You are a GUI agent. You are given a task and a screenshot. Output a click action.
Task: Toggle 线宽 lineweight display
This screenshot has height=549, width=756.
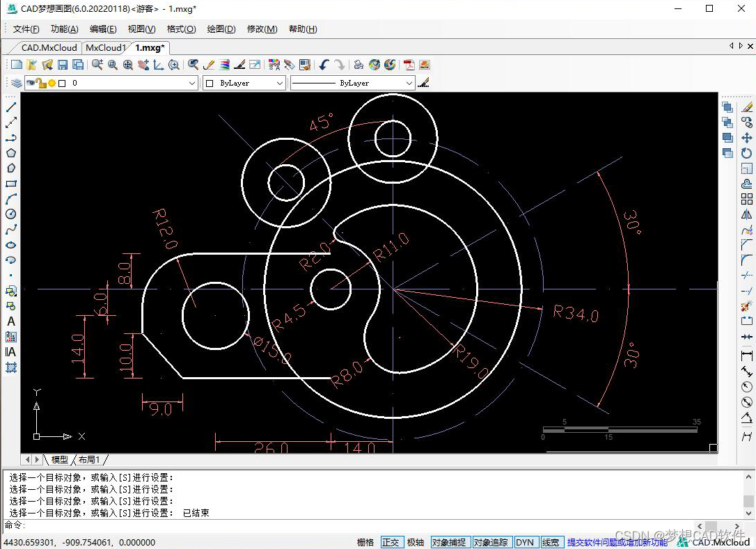tap(551, 542)
